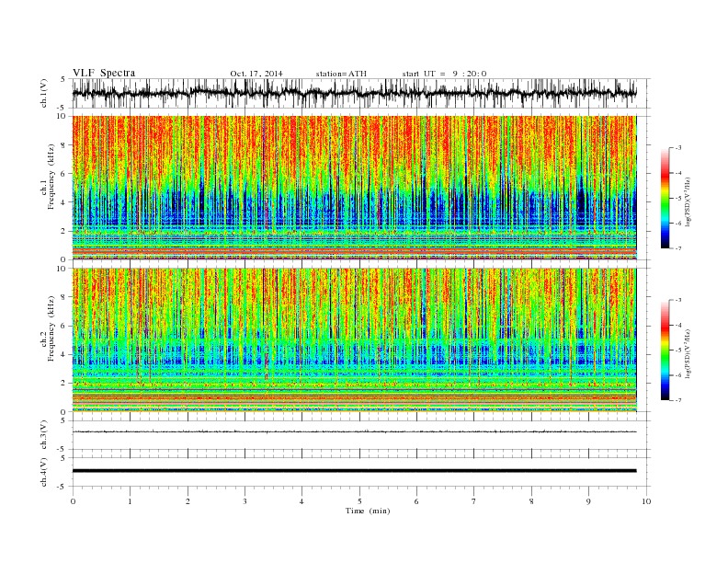Click the "-7" tick on ch.1 color bar

click(x=677, y=248)
